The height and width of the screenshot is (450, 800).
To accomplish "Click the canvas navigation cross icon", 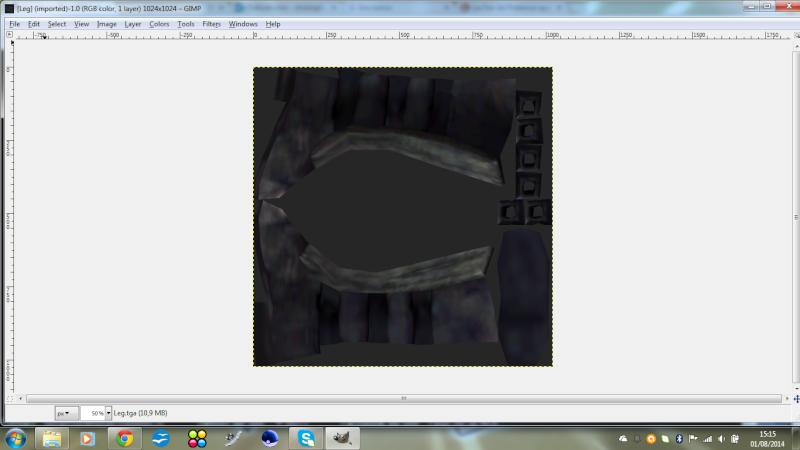I will pyautogui.click(x=796, y=399).
